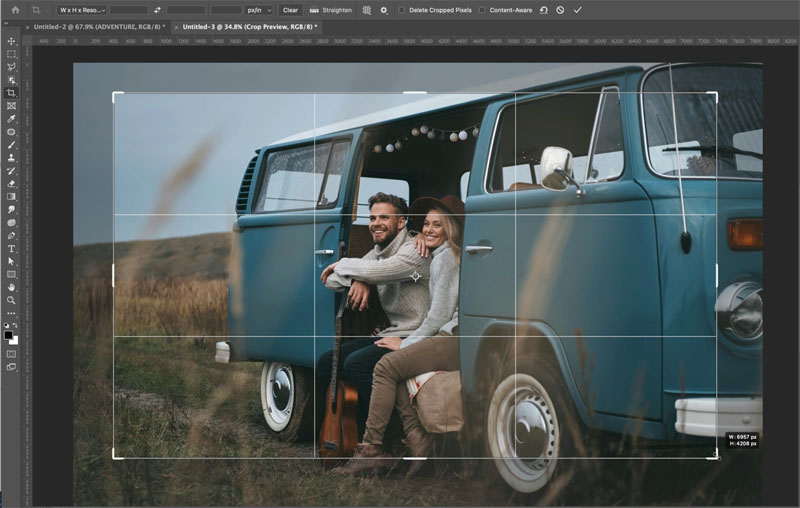Swap foreground and background colors

point(16,325)
